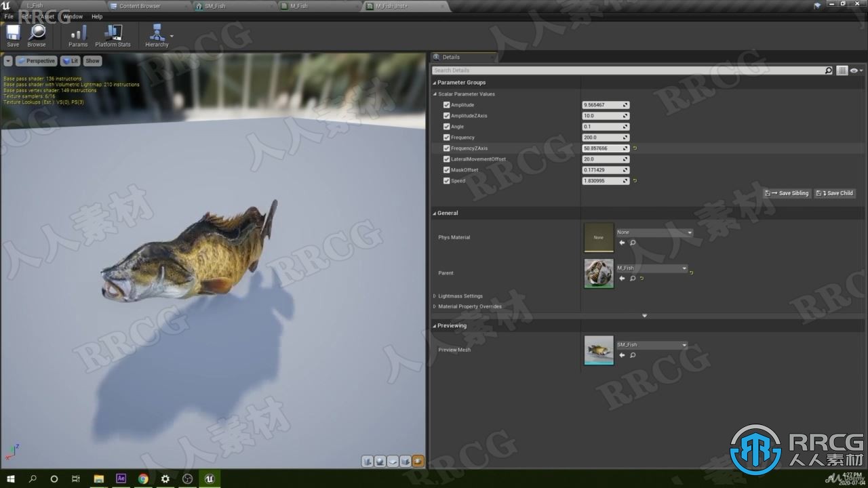Viewport: 868px width, 488px height.
Task: Open the File menu
Action: click(x=9, y=16)
